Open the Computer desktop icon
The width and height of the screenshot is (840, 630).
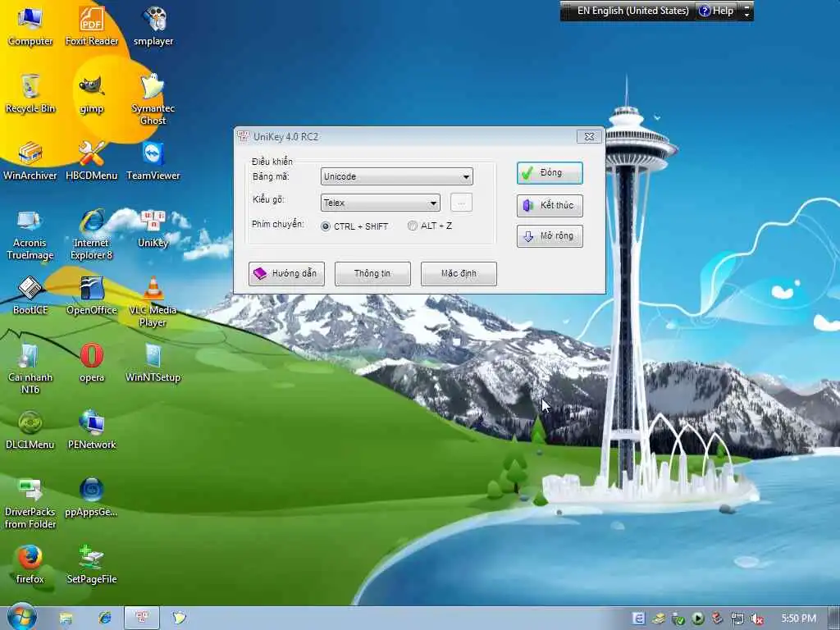(x=30, y=25)
